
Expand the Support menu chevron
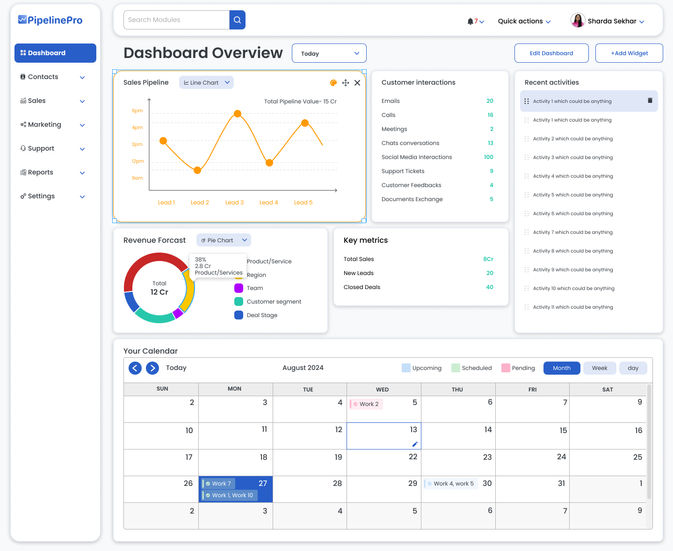(x=82, y=149)
